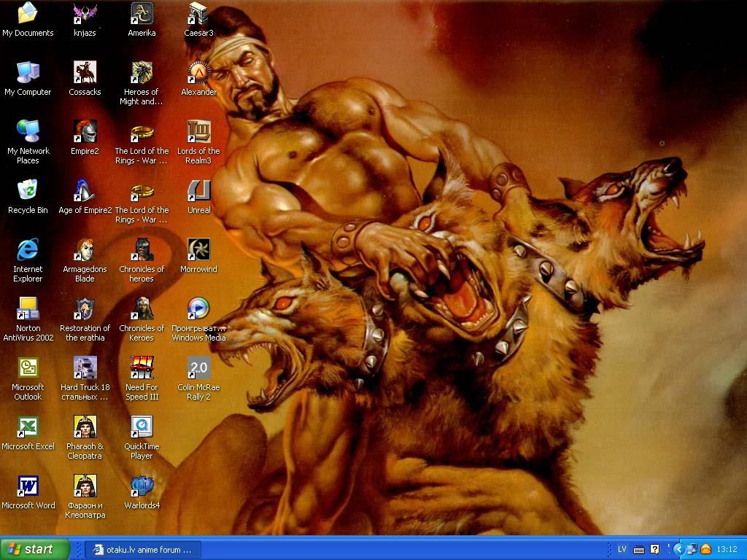Expand hidden system tray icons arrow
Image resolution: width=747 pixels, height=560 pixels.
679,550
